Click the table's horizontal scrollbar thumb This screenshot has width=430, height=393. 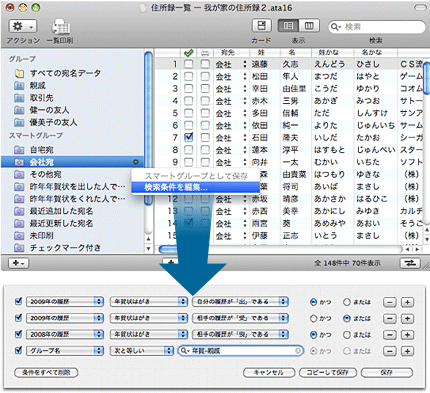(x=168, y=249)
